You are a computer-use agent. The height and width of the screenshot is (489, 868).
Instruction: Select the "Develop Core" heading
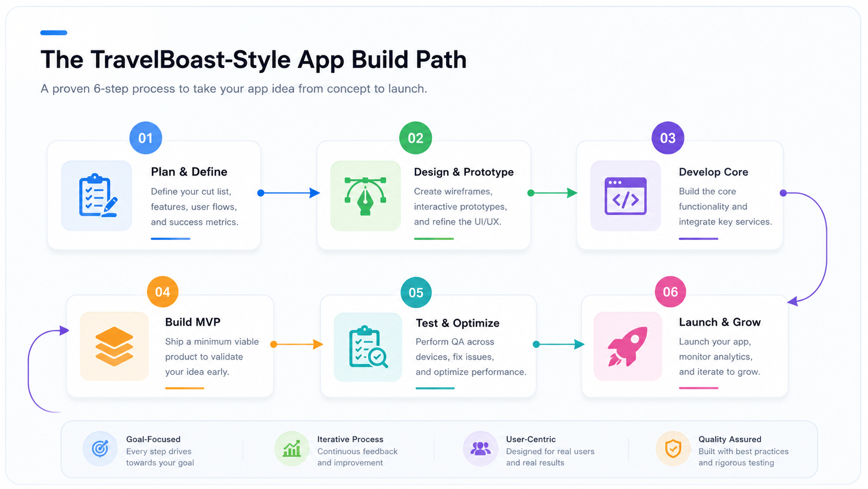713,172
